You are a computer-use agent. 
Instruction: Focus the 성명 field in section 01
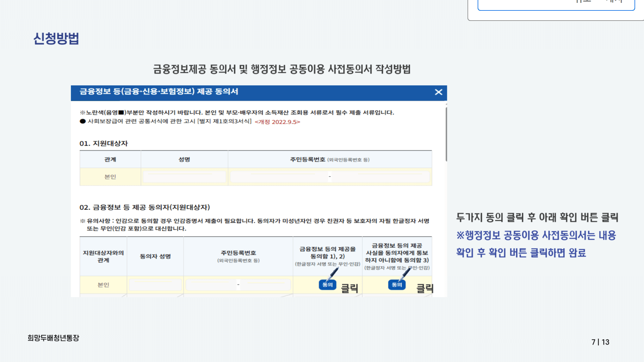(184, 177)
